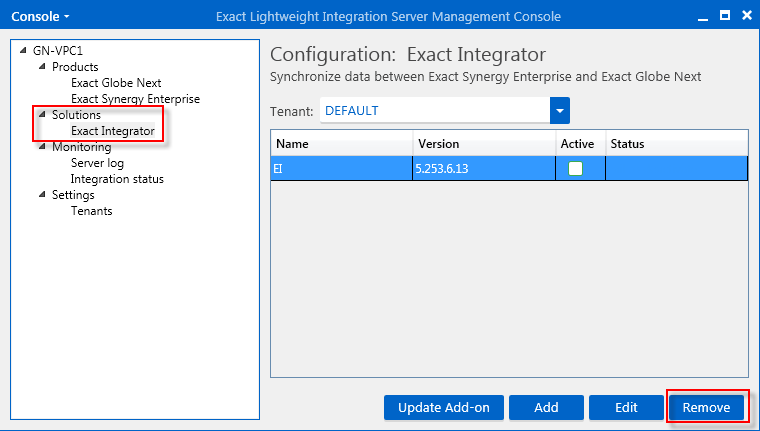This screenshot has width=760, height=431.
Task: Open the Console dropdown menu
Action: coord(41,16)
